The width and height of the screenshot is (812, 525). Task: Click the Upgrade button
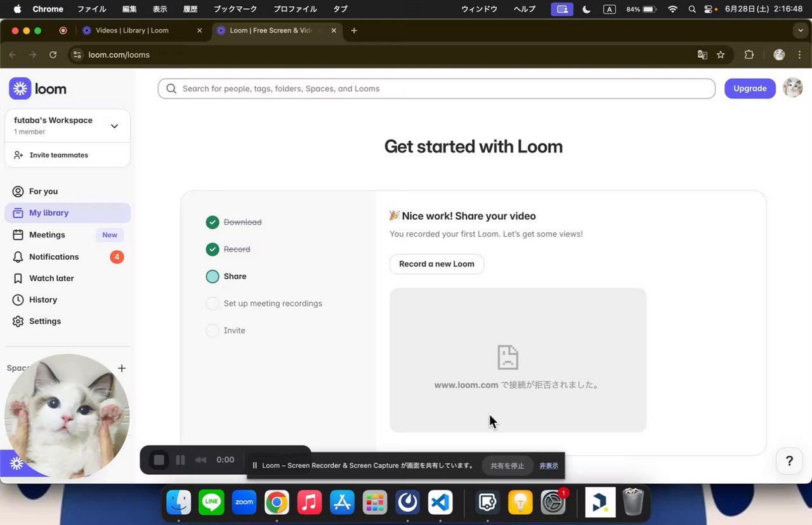pyautogui.click(x=750, y=89)
